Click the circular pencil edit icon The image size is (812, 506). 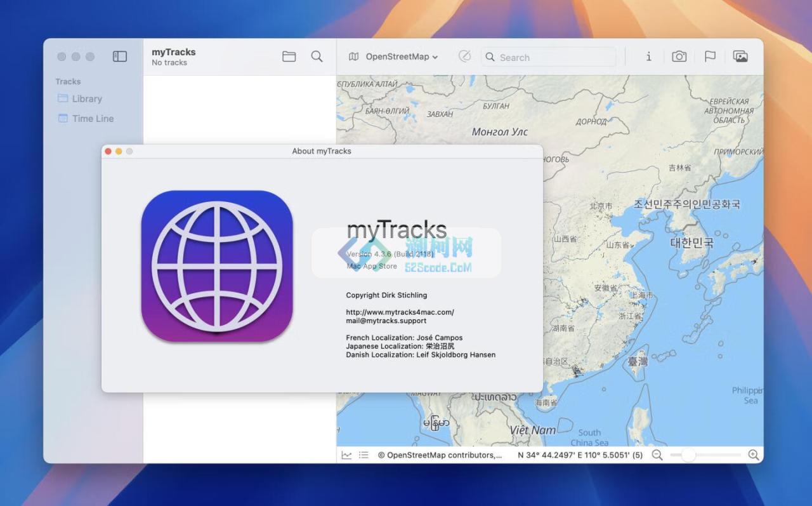point(465,57)
